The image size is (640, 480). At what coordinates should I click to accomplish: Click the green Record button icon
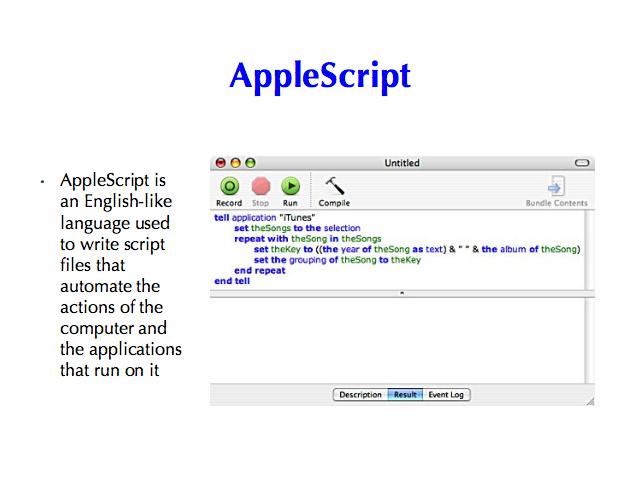(229, 187)
